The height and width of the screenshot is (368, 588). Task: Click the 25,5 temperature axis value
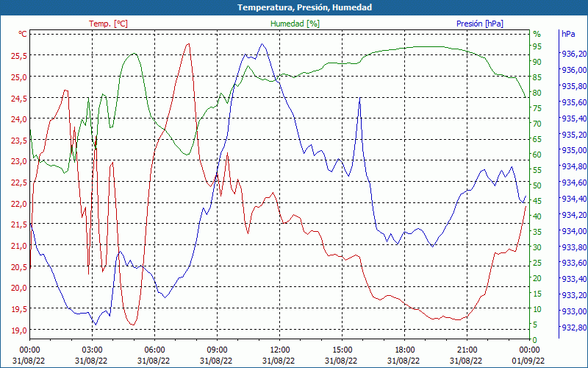pos(20,56)
